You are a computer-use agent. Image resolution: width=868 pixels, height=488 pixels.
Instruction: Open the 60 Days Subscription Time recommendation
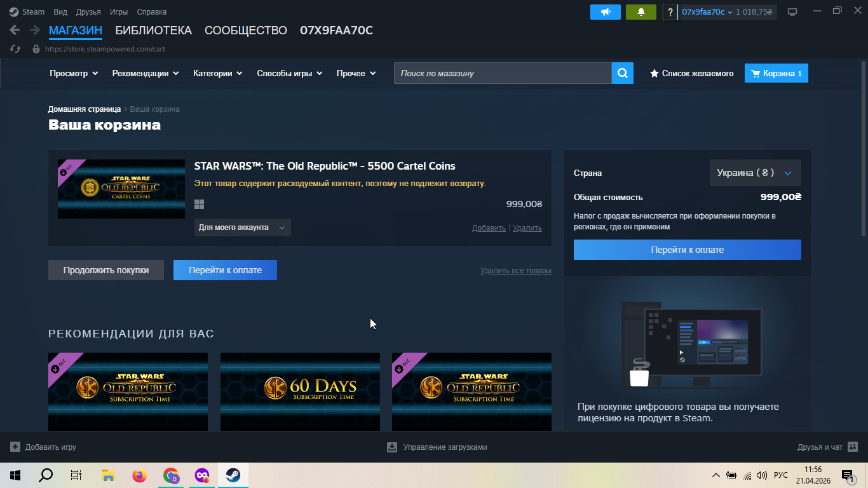coord(300,392)
